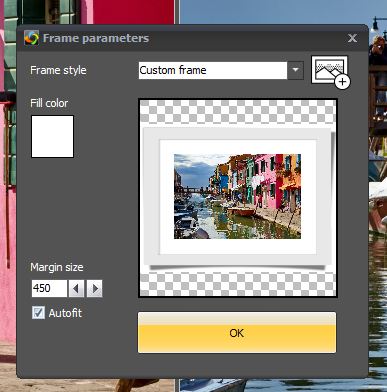
Task: Close the Frame parameters dialog
Action: [352, 38]
